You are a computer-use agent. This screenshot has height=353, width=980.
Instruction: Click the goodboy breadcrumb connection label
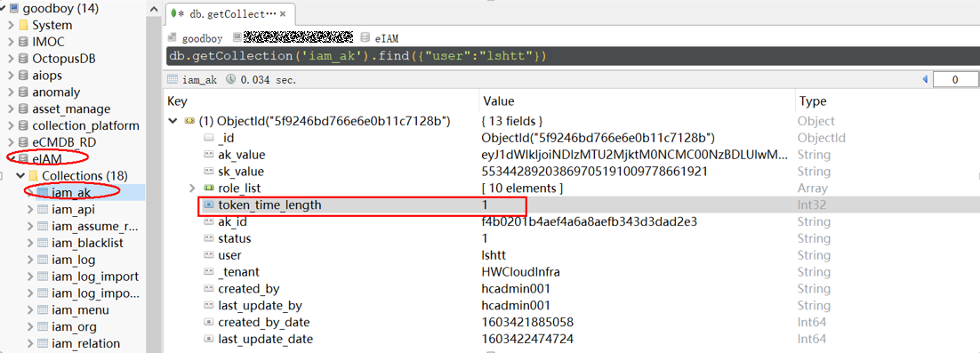pyautogui.click(x=202, y=39)
